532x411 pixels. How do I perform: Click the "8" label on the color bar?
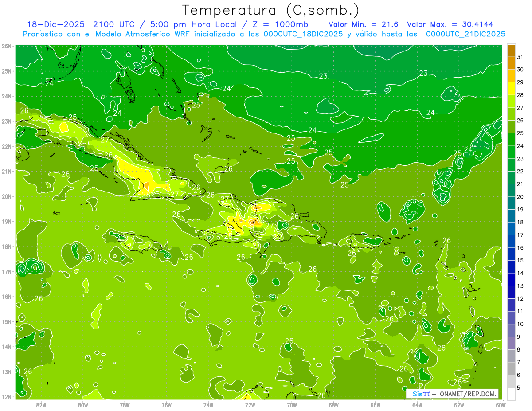point(519,349)
